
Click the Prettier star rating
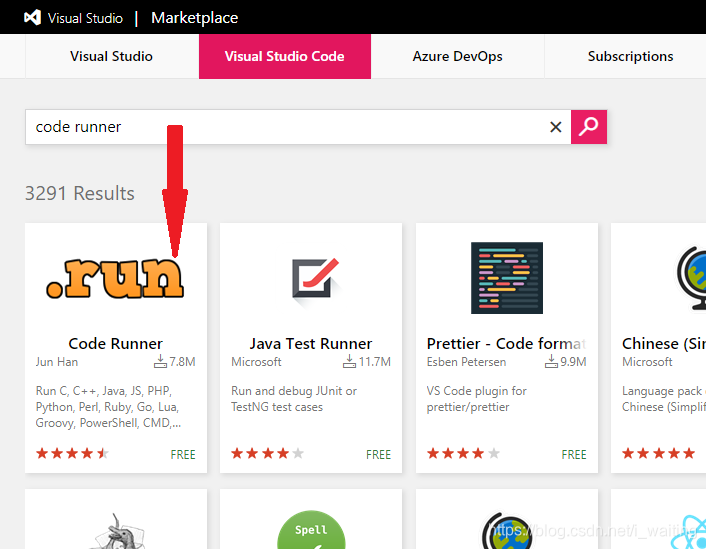(463, 453)
